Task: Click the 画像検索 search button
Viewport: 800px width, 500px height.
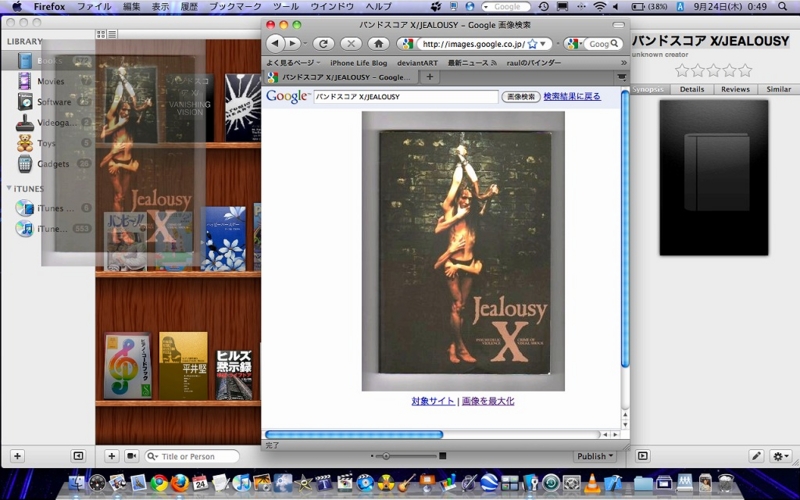Action: [521, 96]
